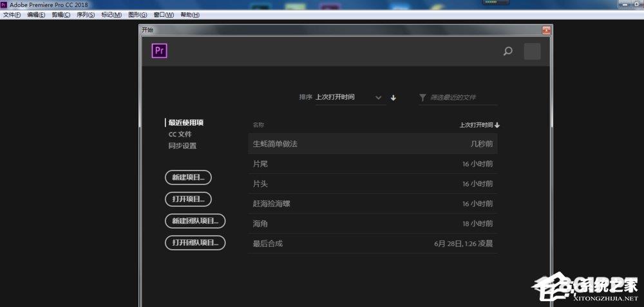Open the 帮助(H) menu
This screenshot has height=307, width=644.
click(x=190, y=15)
